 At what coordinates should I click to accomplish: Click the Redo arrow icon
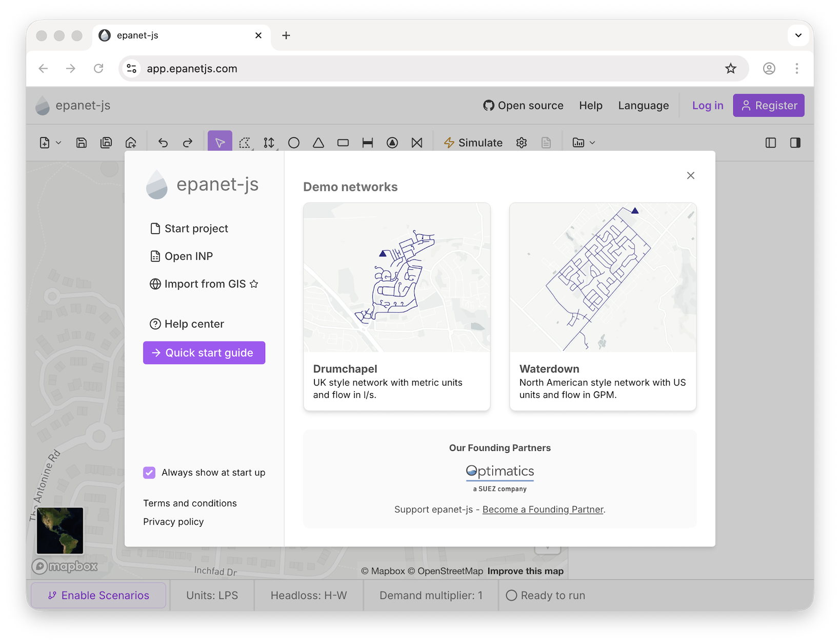[x=188, y=143]
